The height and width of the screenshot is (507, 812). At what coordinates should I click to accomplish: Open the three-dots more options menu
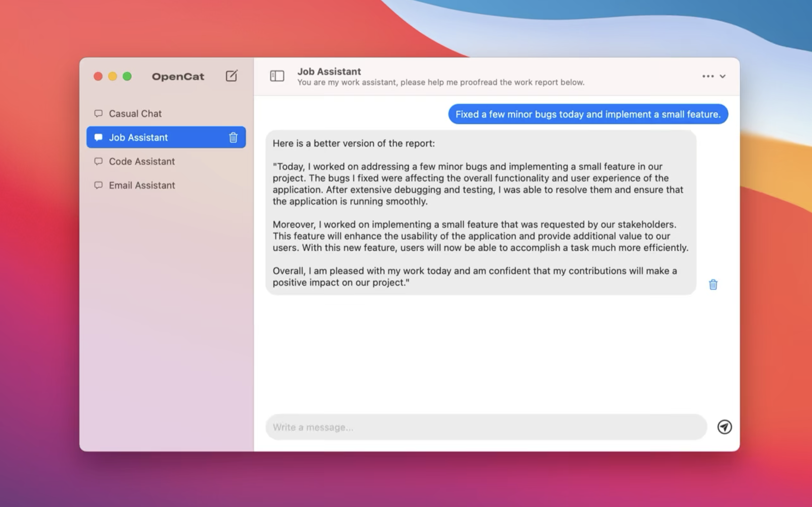point(708,76)
